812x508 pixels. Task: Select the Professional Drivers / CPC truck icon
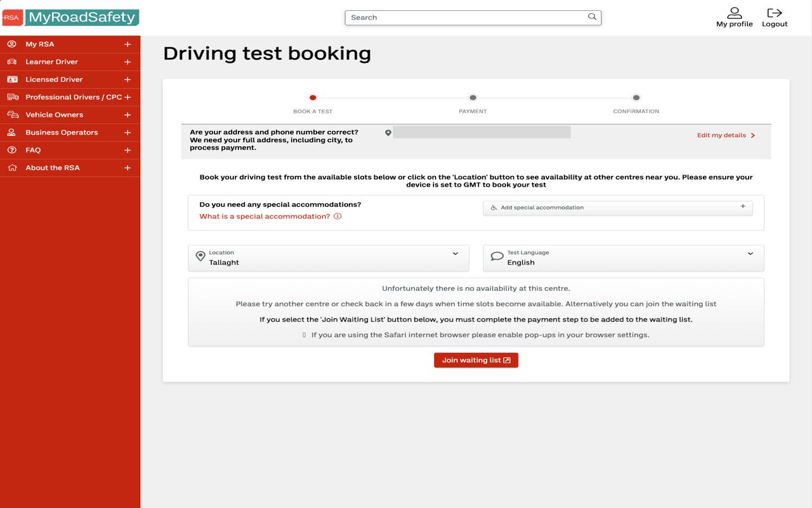tap(11, 97)
